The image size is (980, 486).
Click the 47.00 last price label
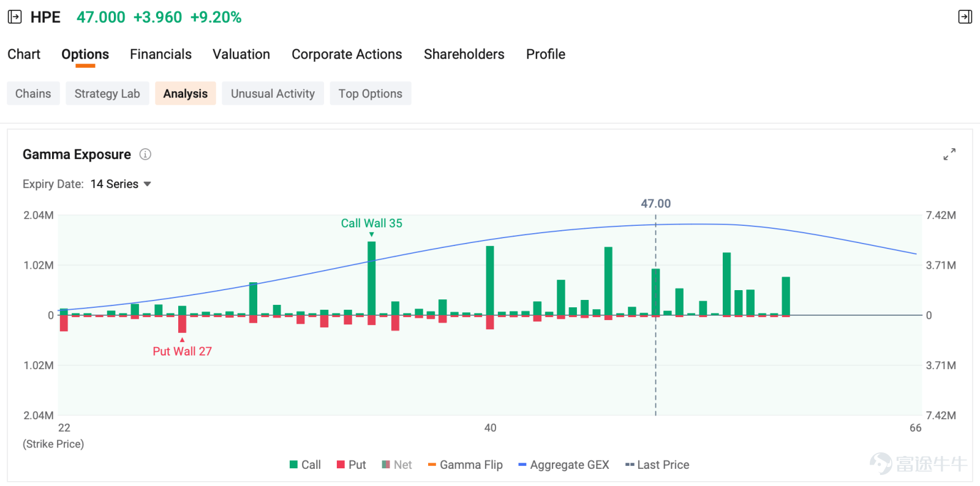click(656, 204)
